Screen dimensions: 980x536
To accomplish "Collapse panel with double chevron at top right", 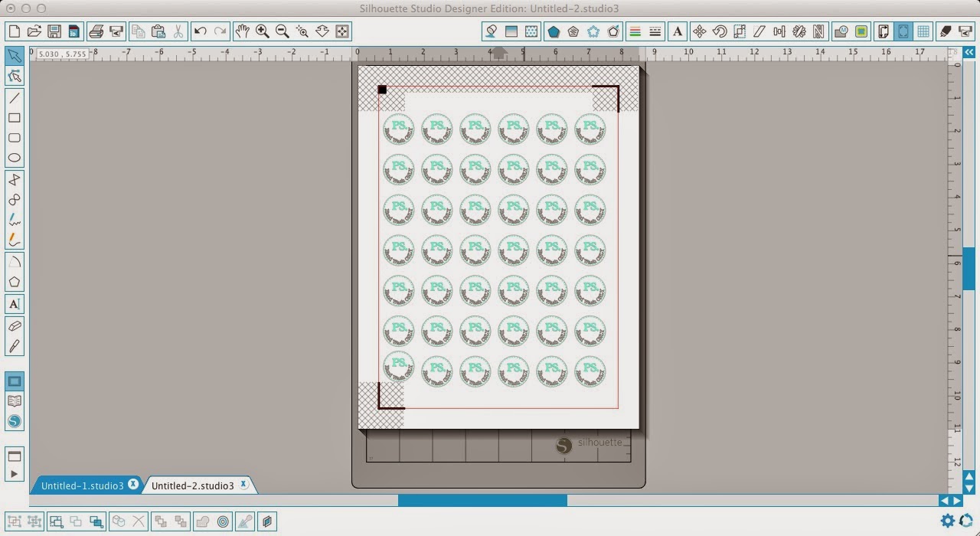I will click(969, 52).
